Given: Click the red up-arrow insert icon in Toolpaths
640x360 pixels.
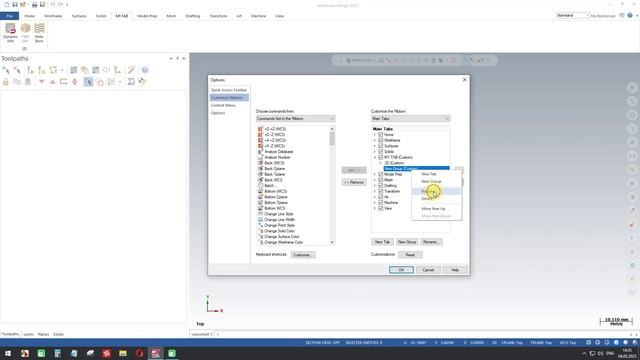Looking at the screenshot, I should tap(53, 82).
